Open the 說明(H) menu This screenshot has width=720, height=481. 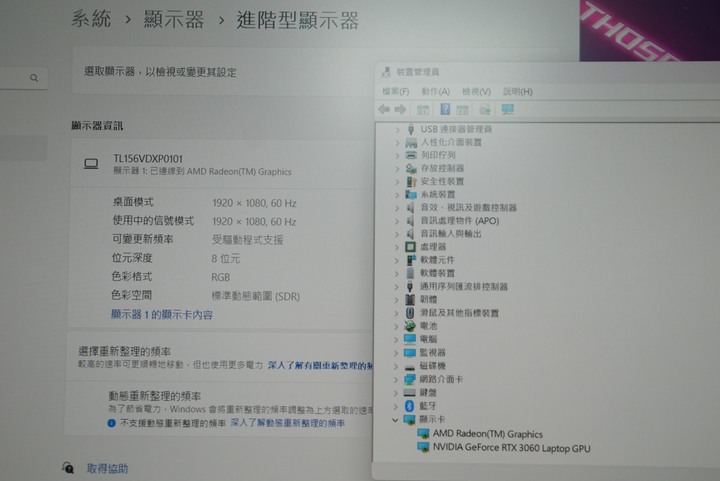coord(518,92)
